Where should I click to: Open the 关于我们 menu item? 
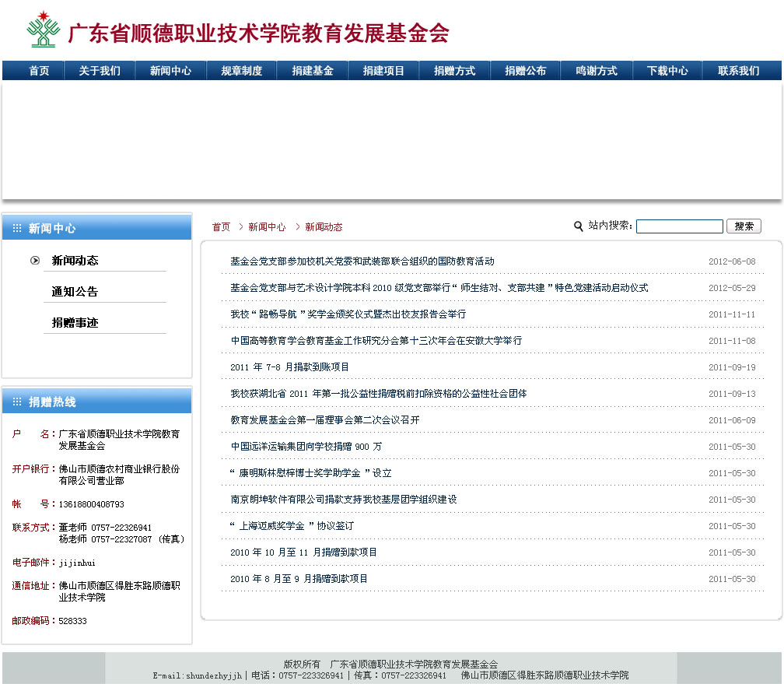[100, 71]
